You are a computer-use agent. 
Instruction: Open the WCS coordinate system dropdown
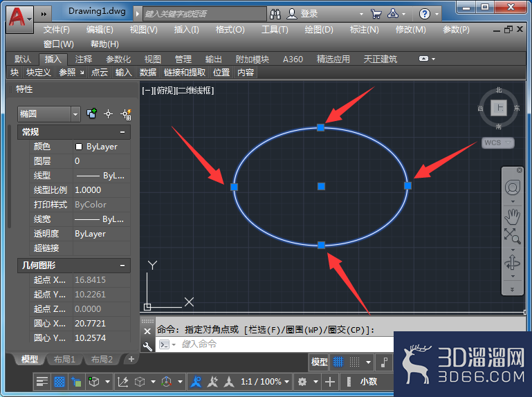click(x=497, y=143)
